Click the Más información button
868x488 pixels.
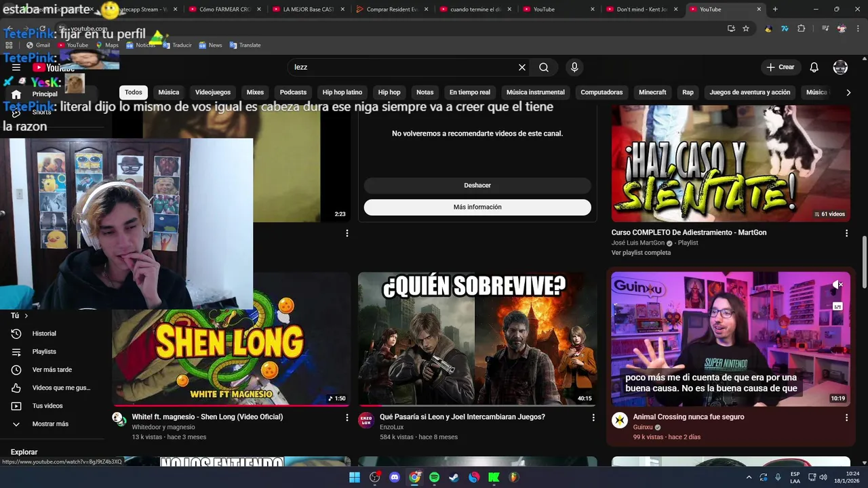point(477,207)
